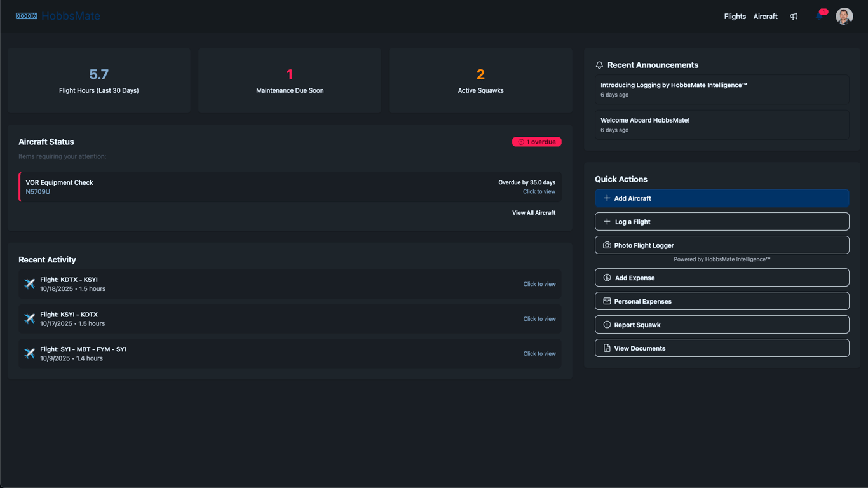The image size is (868, 488).
Task: Open the Aircraft navigation item
Action: tap(765, 16)
